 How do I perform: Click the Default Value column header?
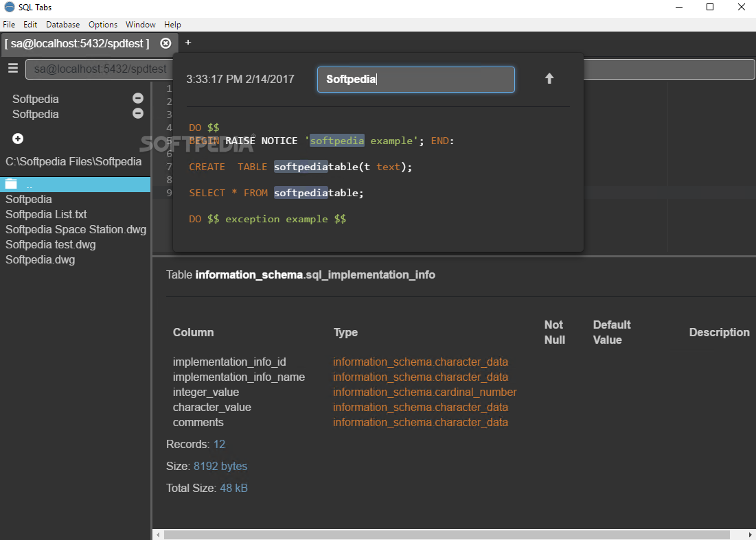pos(612,332)
